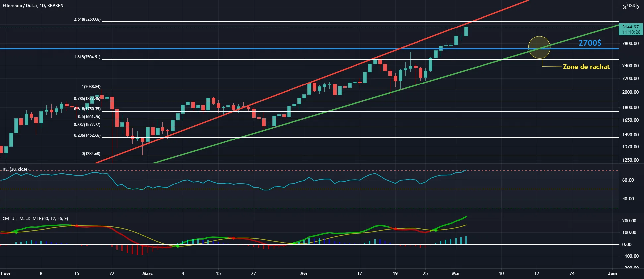Select the 0.786(1877.45) Fibonacci label

(87, 99)
